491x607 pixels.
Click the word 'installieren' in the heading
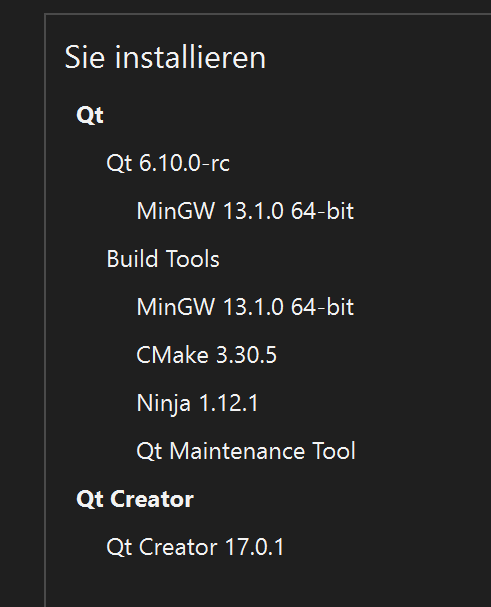click(x=190, y=57)
